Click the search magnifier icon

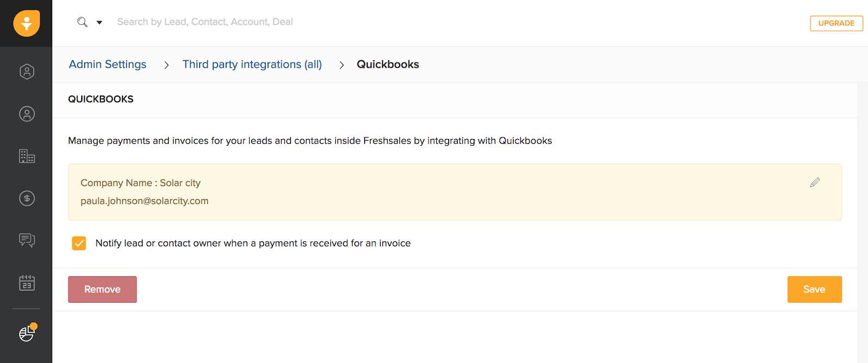coord(82,22)
